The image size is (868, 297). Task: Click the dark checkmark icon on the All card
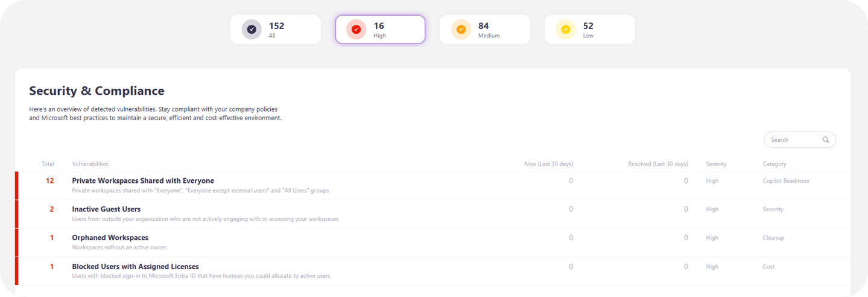tap(252, 30)
